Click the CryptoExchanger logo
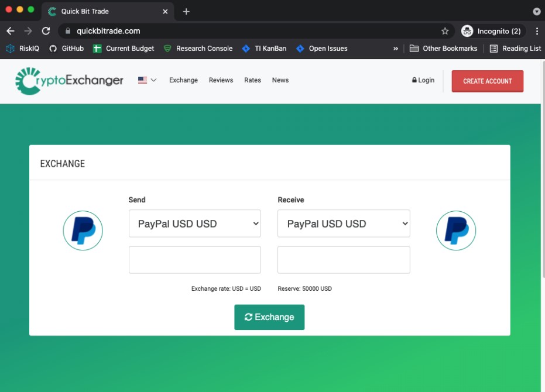 pyautogui.click(x=69, y=81)
